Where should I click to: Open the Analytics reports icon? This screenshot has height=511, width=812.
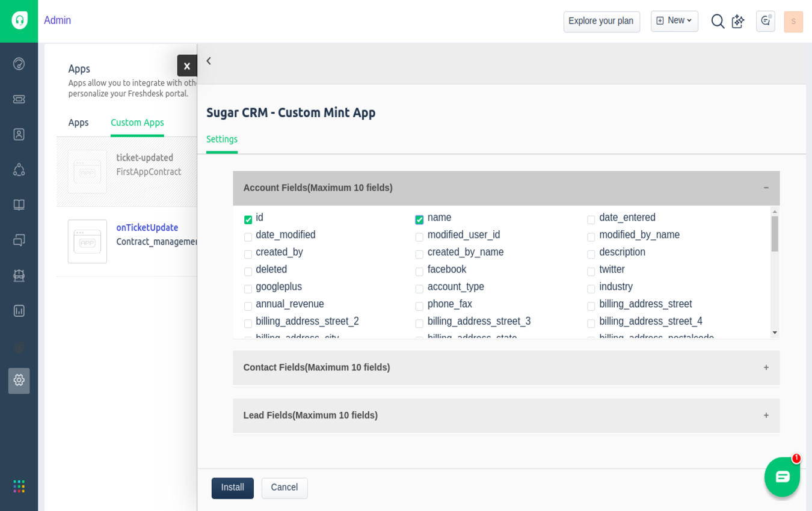[19, 311]
